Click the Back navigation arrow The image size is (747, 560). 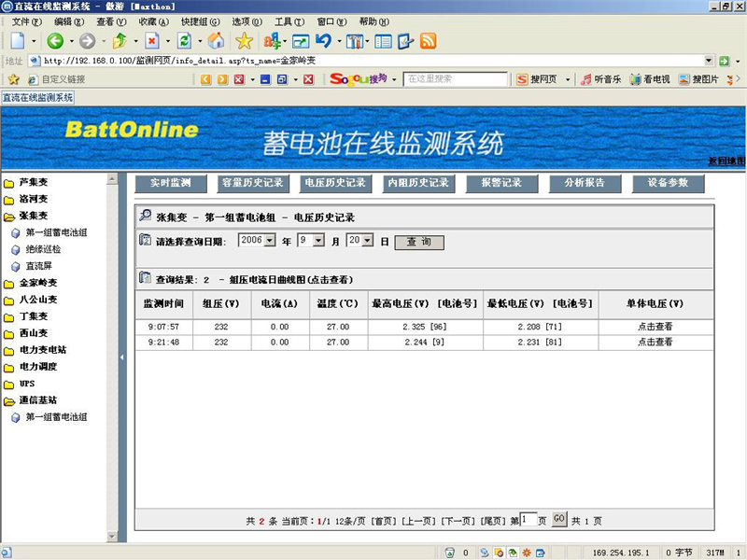tap(53, 41)
